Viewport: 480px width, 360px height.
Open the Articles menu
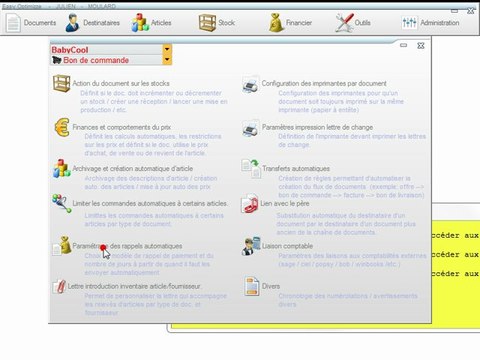click(161, 23)
